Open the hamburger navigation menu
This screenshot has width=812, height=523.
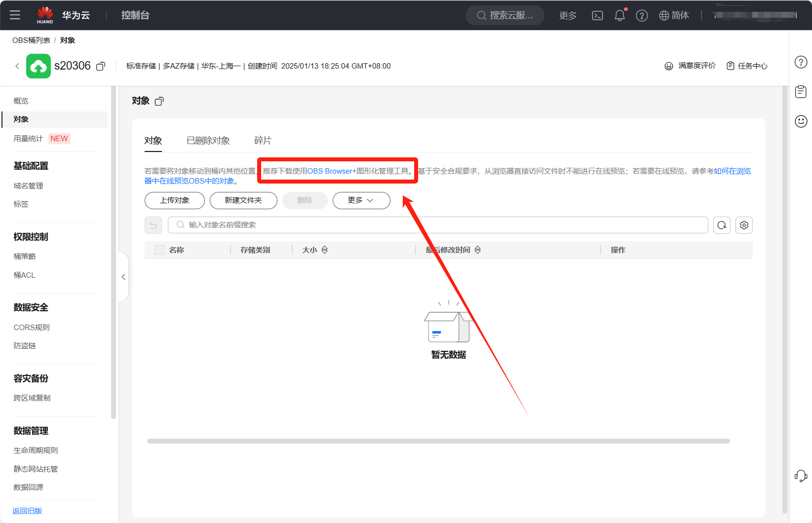pos(15,15)
